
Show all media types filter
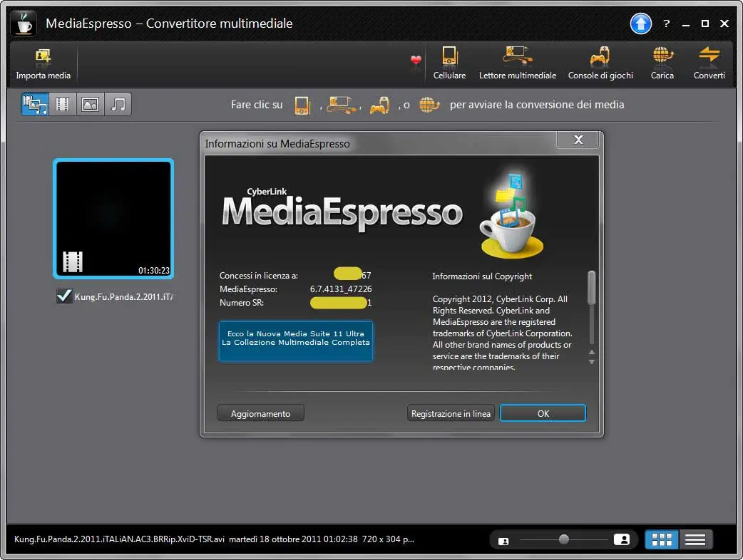[35, 104]
